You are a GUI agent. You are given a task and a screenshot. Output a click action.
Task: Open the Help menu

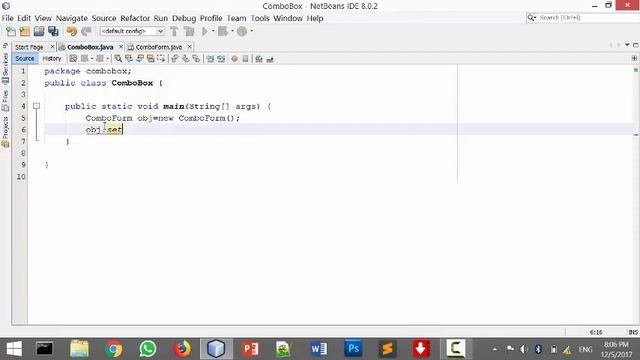click(x=315, y=18)
